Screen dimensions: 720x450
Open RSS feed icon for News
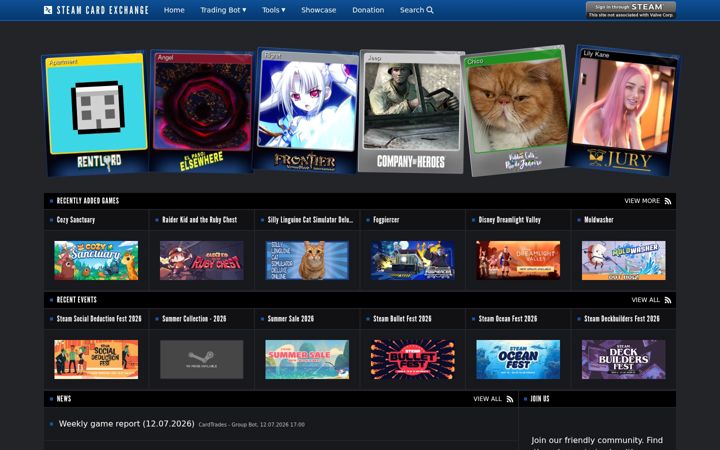(x=510, y=399)
